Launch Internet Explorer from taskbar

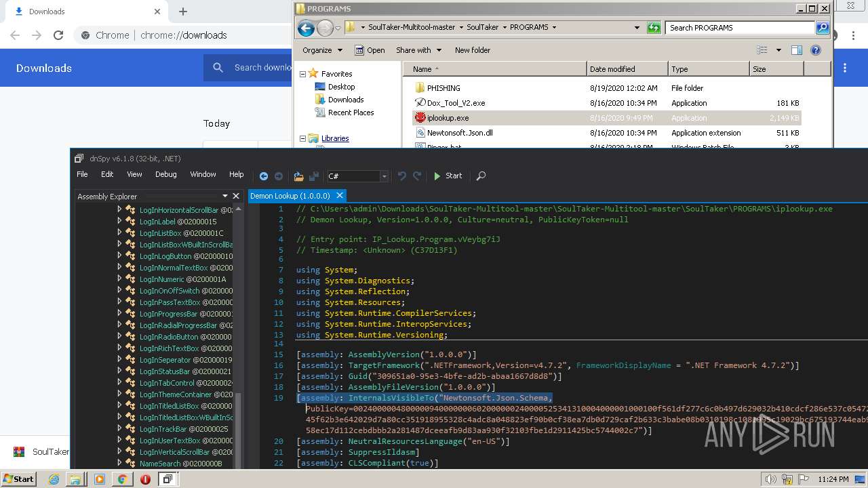(54, 479)
